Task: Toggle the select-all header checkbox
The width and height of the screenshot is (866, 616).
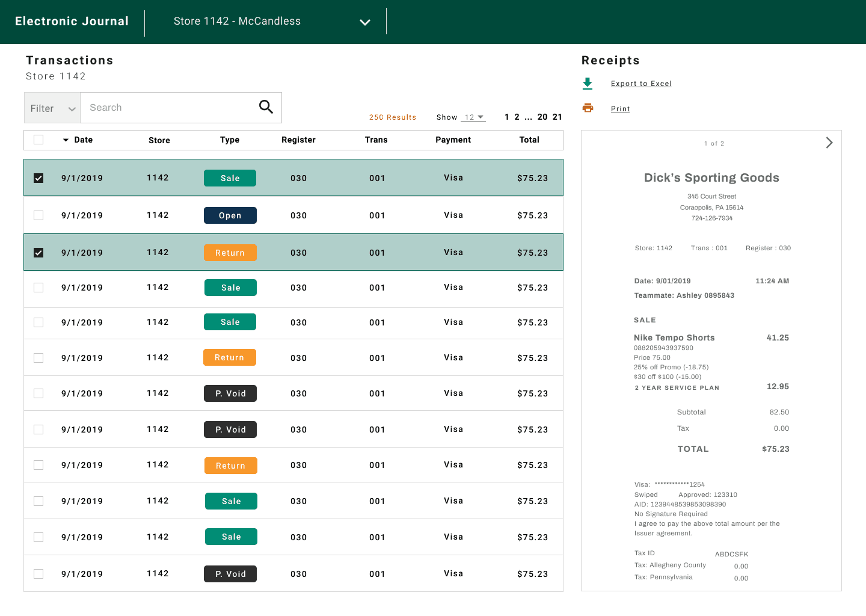Action: pos(38,140)
